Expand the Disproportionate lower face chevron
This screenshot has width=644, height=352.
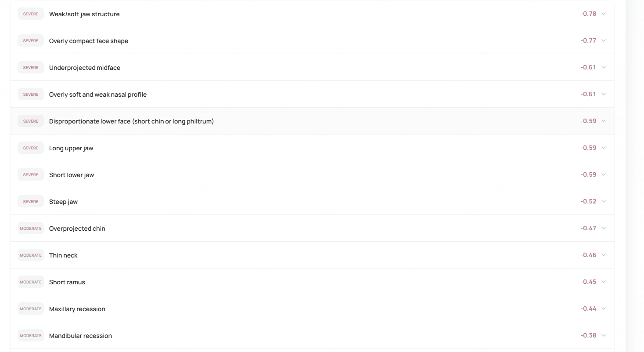pyautogui.click(x=604, y=121)
